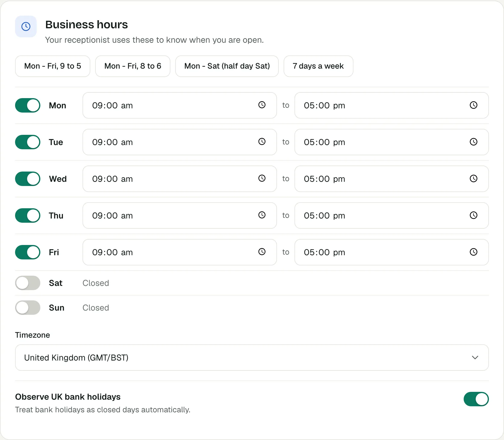Image resolution: width=504 pixels, height=440 pixels.
Task: Disable Tuesday business hours toggle
Action: tap(28, 142)
